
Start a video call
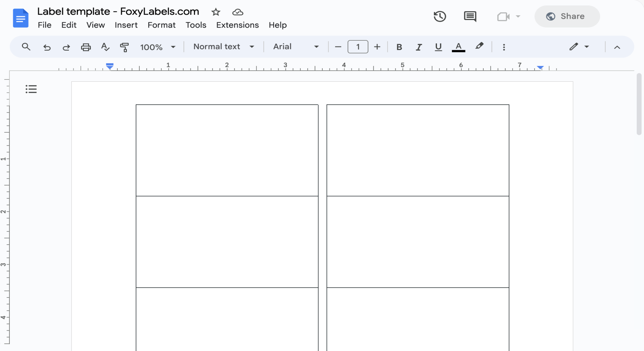click(503, 16)
